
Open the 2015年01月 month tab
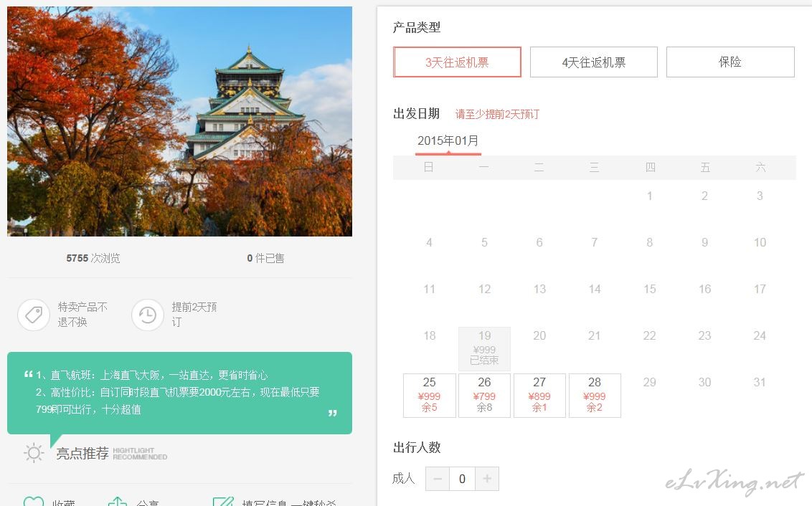tap(448, 141)
